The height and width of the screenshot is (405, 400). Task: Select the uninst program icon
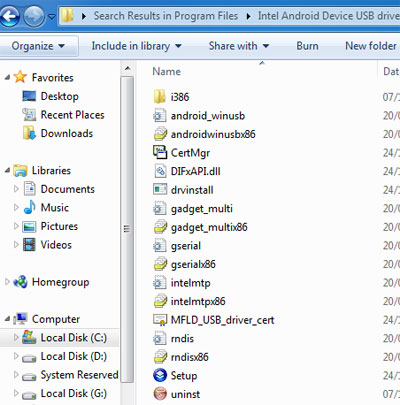pyautogui.click(x=160, y=394)
